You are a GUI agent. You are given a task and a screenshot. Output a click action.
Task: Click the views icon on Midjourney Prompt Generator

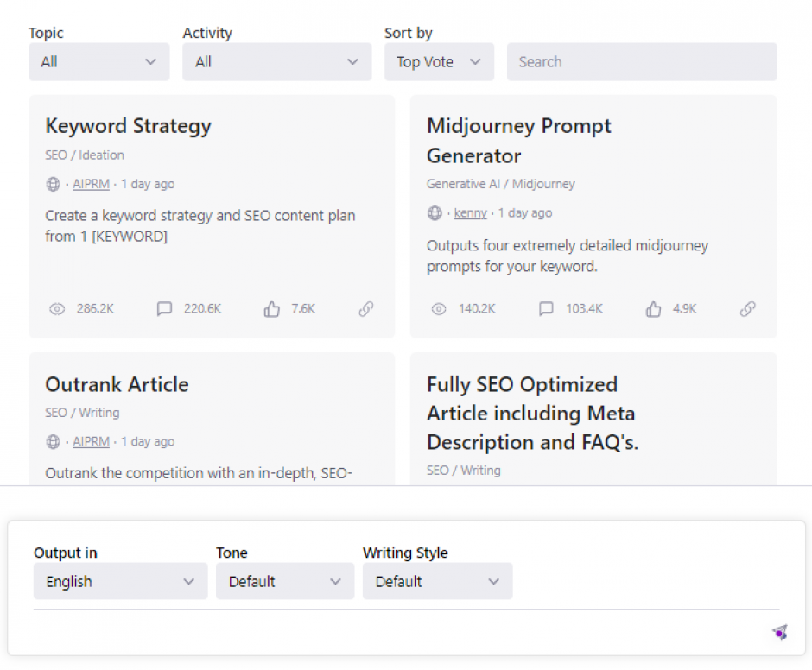[x=439, y=309]
